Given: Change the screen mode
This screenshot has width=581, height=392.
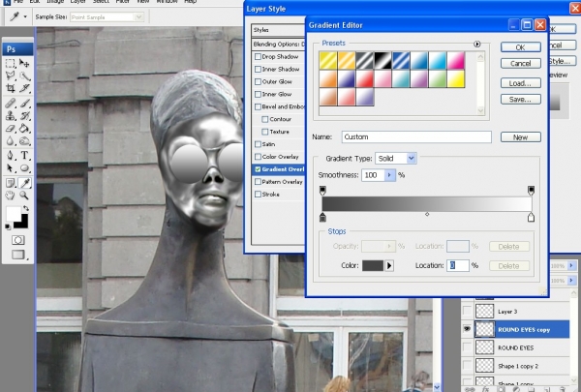Looking at the screenshot, I should 18,255.
